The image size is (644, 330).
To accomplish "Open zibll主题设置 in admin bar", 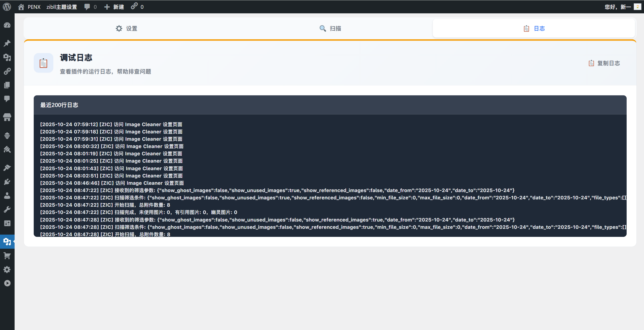I will click(62, 7).
